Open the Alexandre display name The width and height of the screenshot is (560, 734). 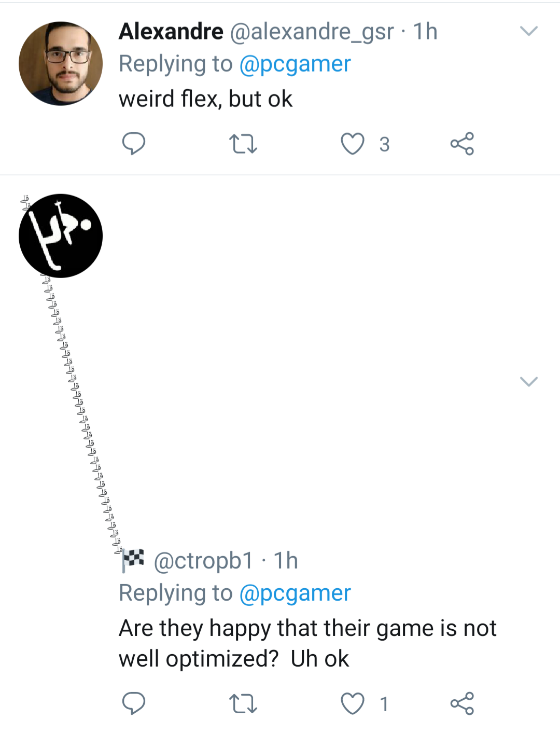click(x=171, y=32)
